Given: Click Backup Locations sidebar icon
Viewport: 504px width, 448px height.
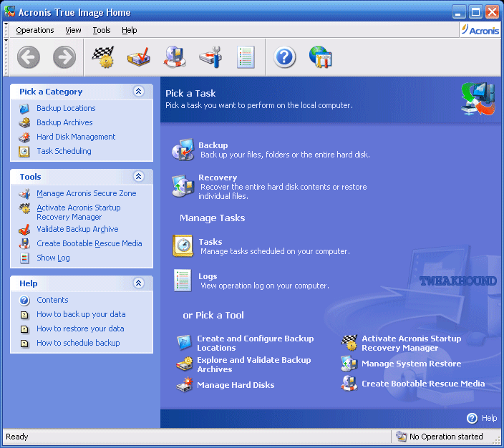Looking at the screenshot, I should pyautogui.click(x=24, y=109).
